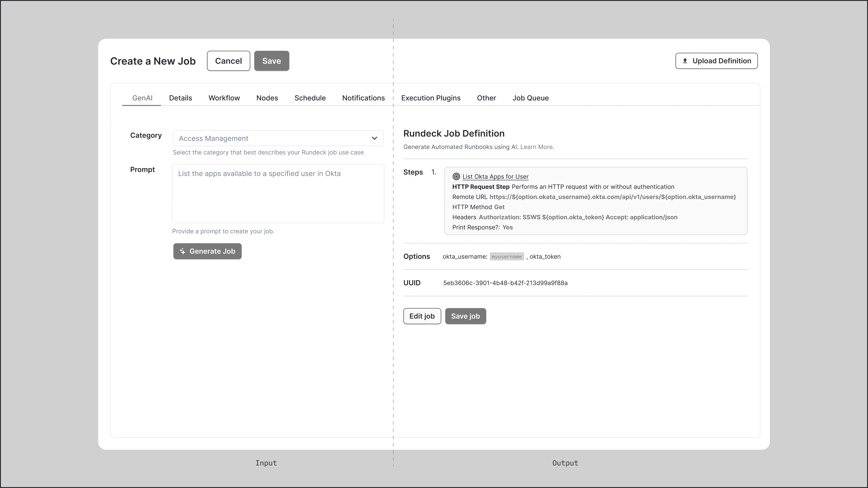The height and width of the screenshot is (488, 868).
Task: Switch to the Job Queue tab
Action: coord(530,98)
